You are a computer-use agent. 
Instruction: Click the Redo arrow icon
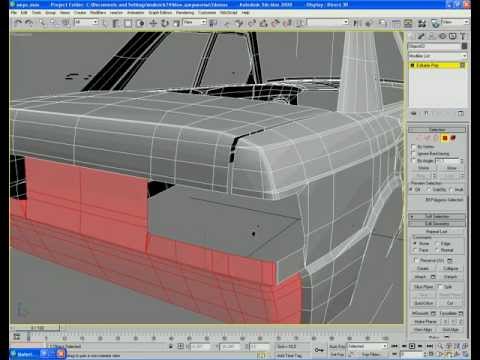[x=29, y=23]
